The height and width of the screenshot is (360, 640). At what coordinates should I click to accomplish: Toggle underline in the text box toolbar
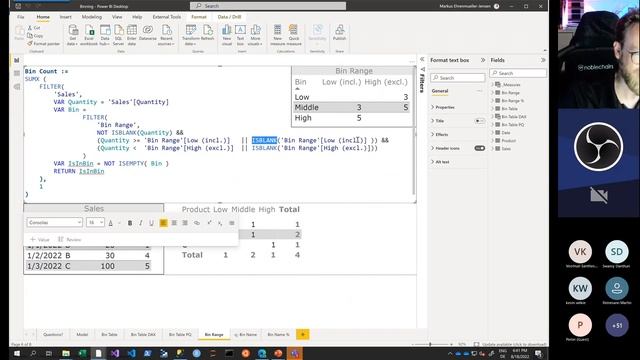[151, 223]
